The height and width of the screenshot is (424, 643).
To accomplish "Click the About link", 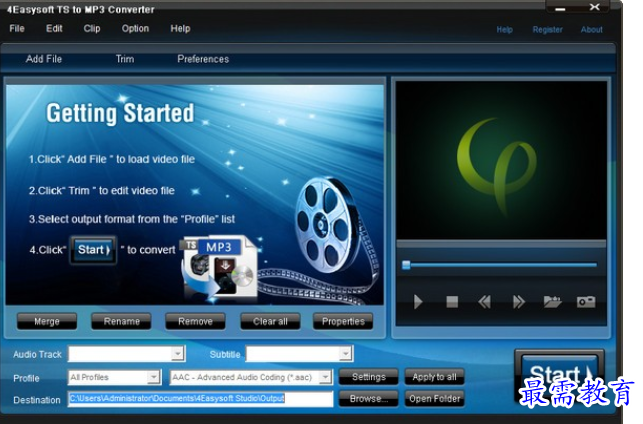I will [x=591, y=30].
